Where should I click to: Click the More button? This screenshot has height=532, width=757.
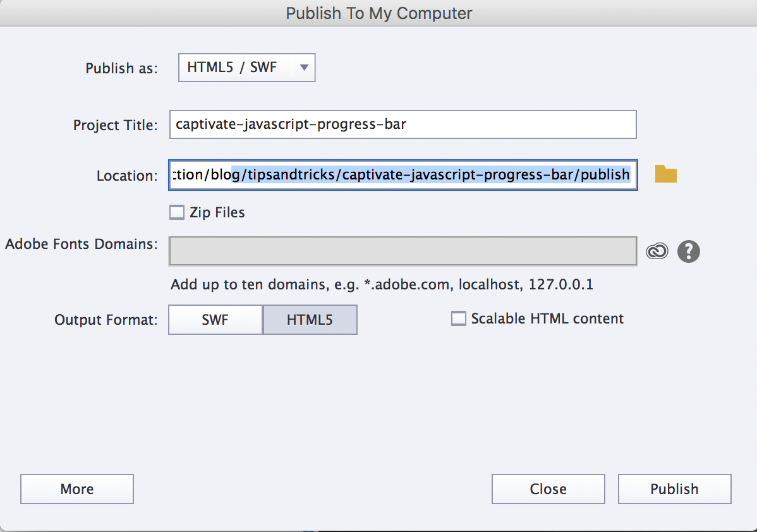[76, 489]
